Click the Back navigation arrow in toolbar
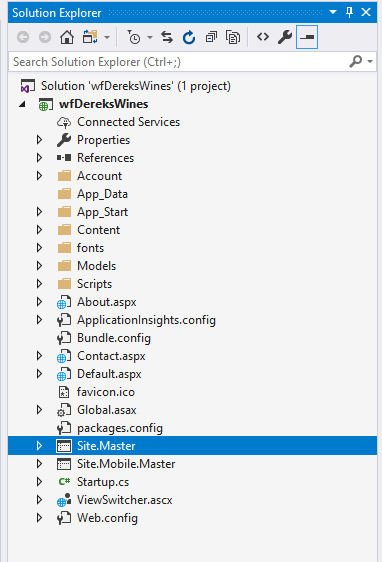Screen dimensions: 382x562 point(23,37)
